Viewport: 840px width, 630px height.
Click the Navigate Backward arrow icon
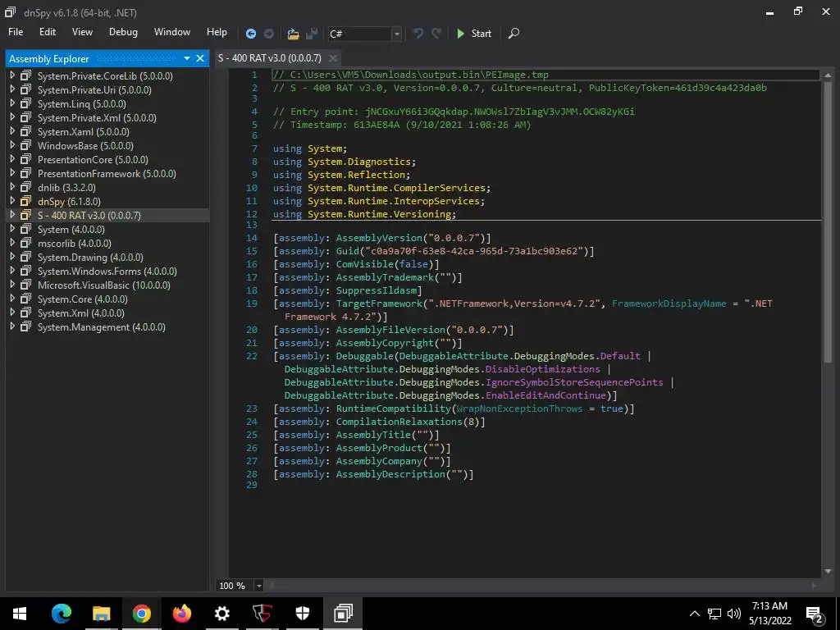(251, 34)
